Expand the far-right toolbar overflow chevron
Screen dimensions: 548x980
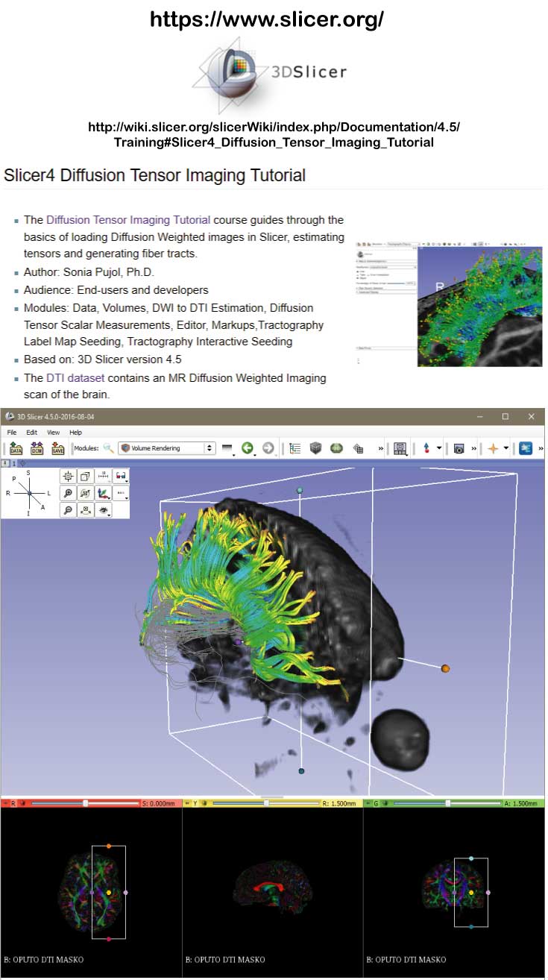[541, 449]
